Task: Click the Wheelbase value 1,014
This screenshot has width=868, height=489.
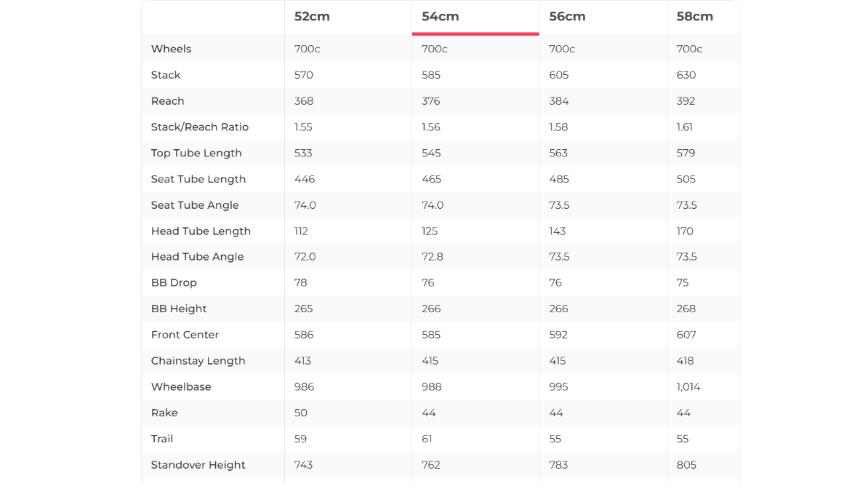Action: tap(688, 387)
